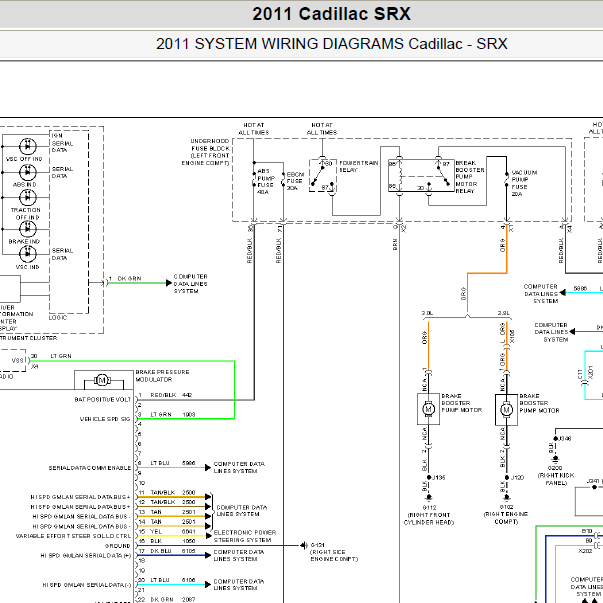Click the arrowhead on DK BLU 6105 wire

(208, 555)
